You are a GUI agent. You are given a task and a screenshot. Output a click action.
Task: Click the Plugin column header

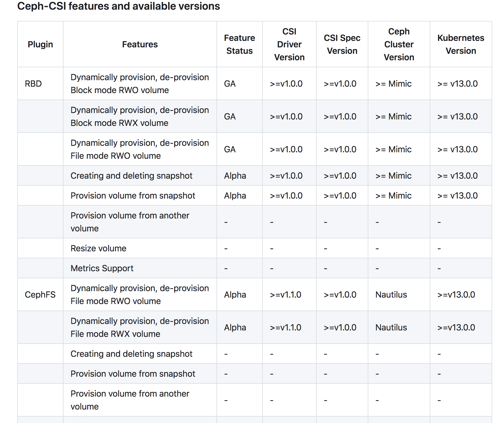click(40, 44)
